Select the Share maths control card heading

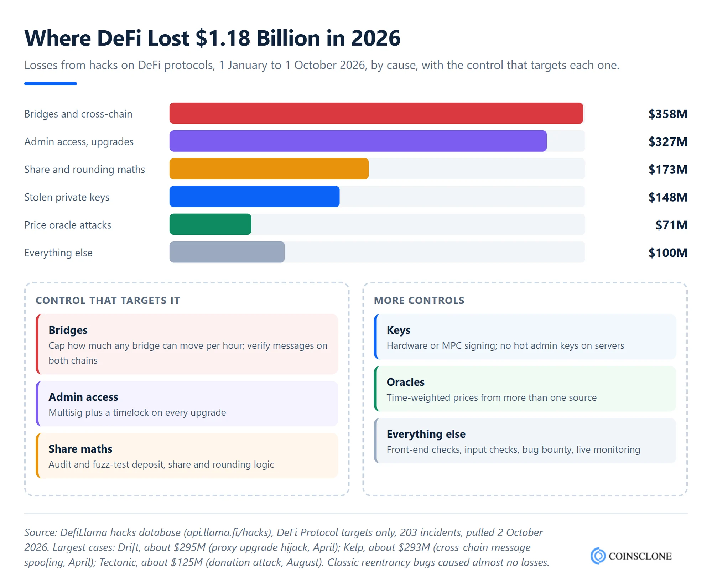click(x=80, y=449)
